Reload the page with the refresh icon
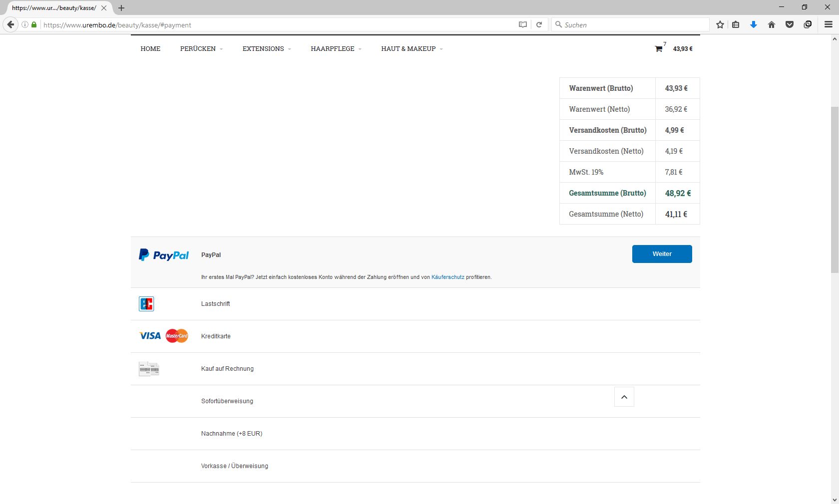 coord(539,24)
